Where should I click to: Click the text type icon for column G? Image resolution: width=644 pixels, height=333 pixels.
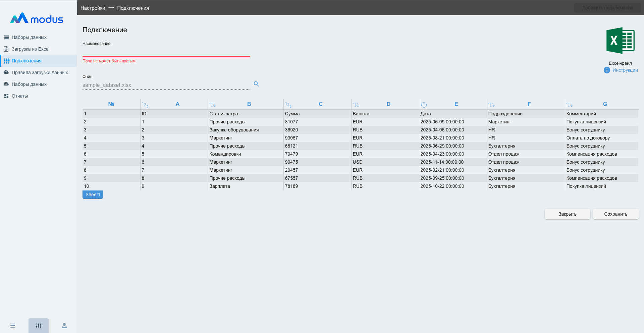[570, 105]
